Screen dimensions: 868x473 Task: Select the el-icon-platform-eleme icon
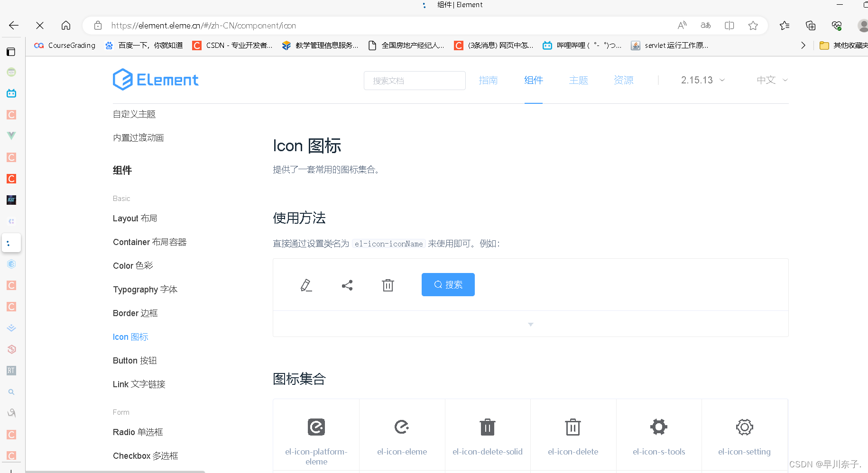(x=316, y=427)
